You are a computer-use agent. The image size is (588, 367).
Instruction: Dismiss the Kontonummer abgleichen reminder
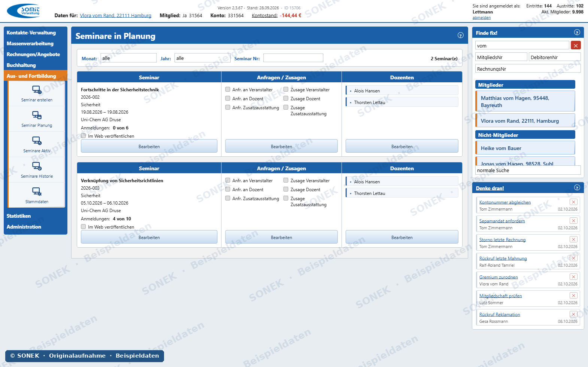click(573, 202)
